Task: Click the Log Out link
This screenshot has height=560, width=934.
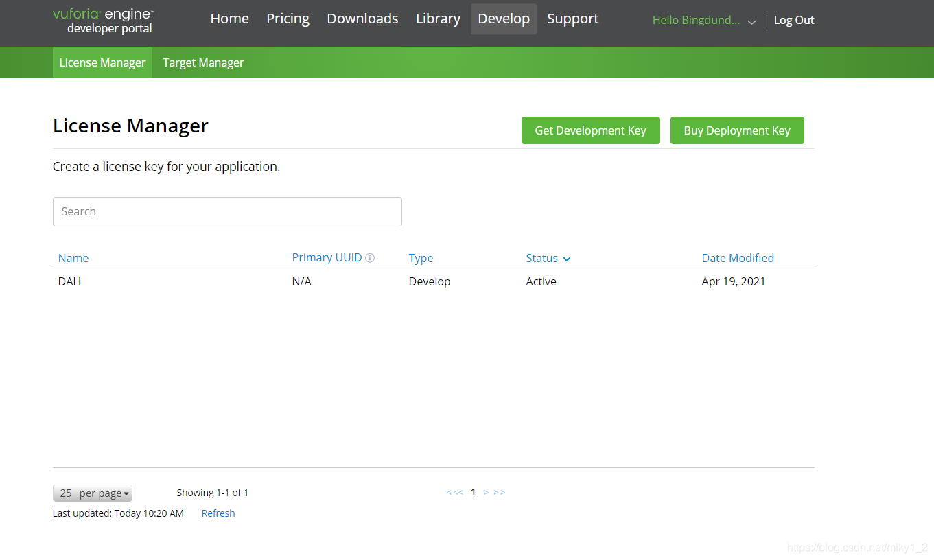Action: click(794, 21)
